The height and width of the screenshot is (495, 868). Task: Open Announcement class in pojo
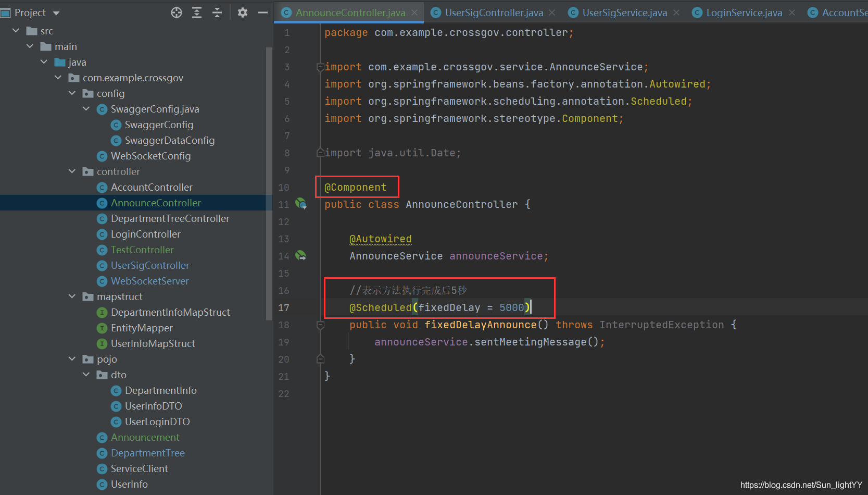click(145, 437)
